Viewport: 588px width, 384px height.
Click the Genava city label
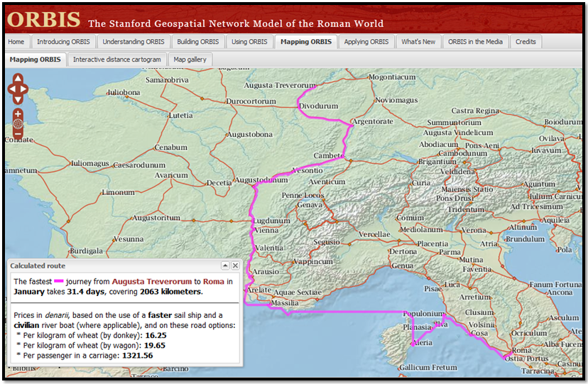[x=310, y=205]
